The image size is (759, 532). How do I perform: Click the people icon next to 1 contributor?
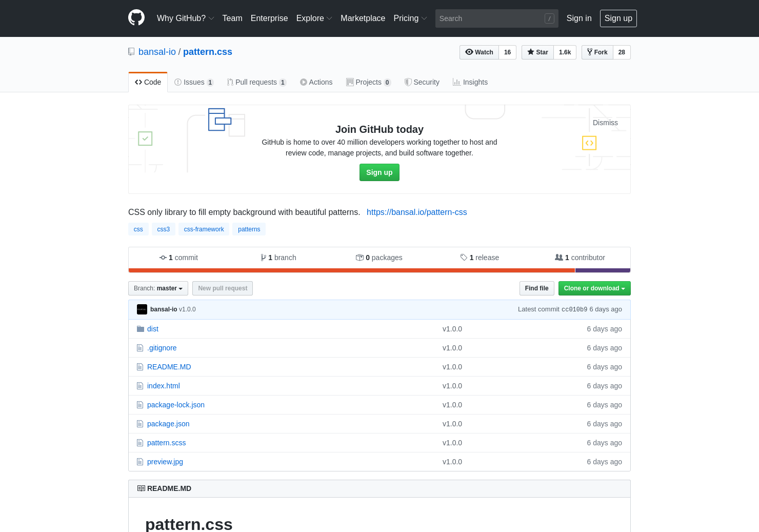coord(559,258)
